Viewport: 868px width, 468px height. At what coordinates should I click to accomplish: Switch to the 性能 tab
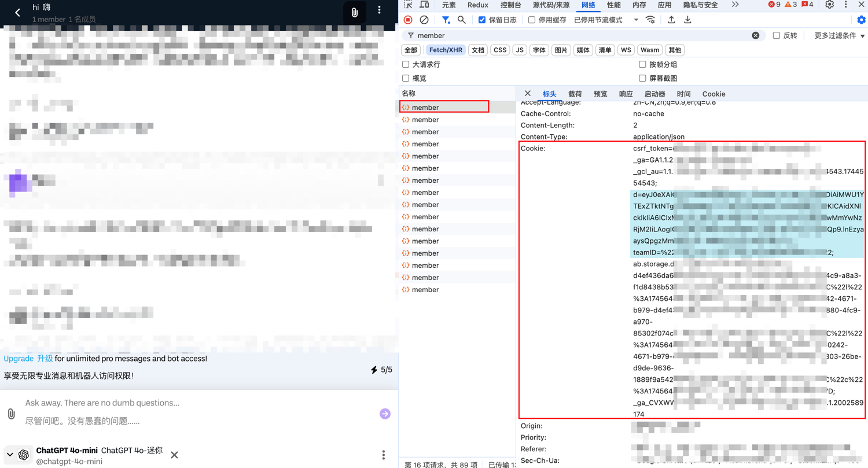click(614, 5)
